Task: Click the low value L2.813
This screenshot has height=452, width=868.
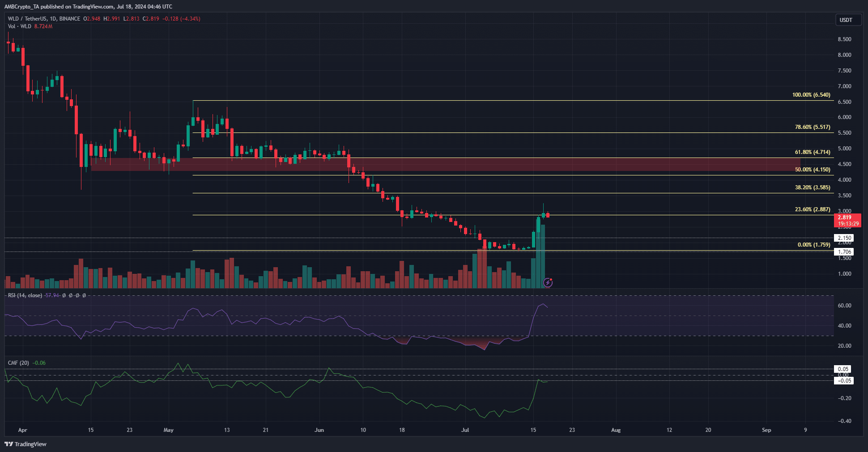Action: coord(131,19)
